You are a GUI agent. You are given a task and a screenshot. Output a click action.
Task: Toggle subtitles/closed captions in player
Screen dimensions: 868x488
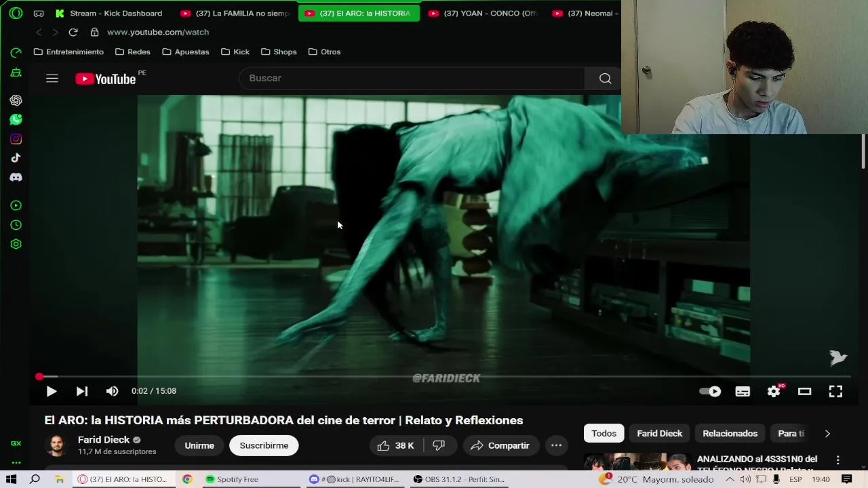point(743,391)
